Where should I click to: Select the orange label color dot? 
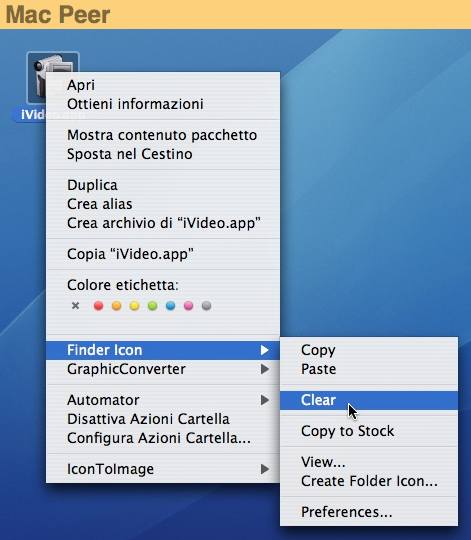(116, 305)
